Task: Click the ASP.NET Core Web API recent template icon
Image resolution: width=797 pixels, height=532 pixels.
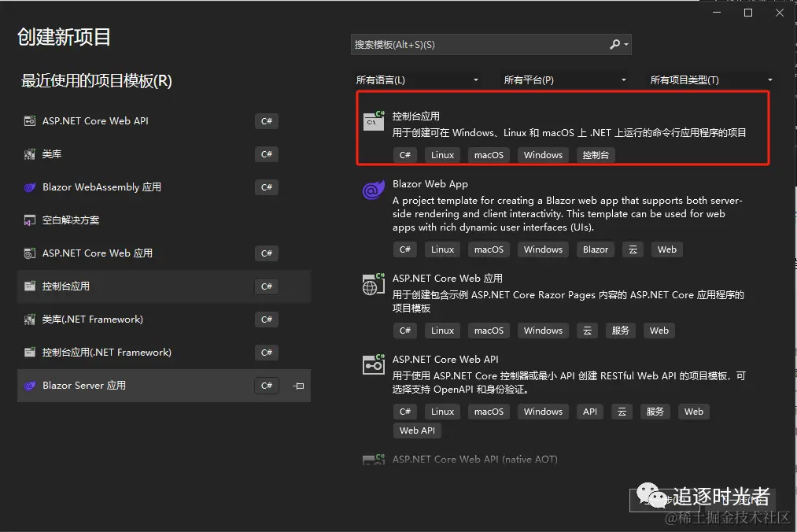Action: (x=30, y=121)
